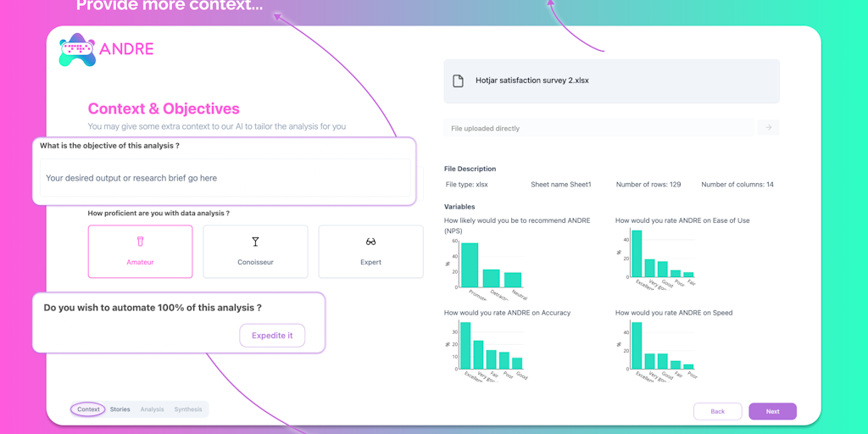Focus the analysis objective text field
Screen dimensions: 868x434
pos(225,178)
